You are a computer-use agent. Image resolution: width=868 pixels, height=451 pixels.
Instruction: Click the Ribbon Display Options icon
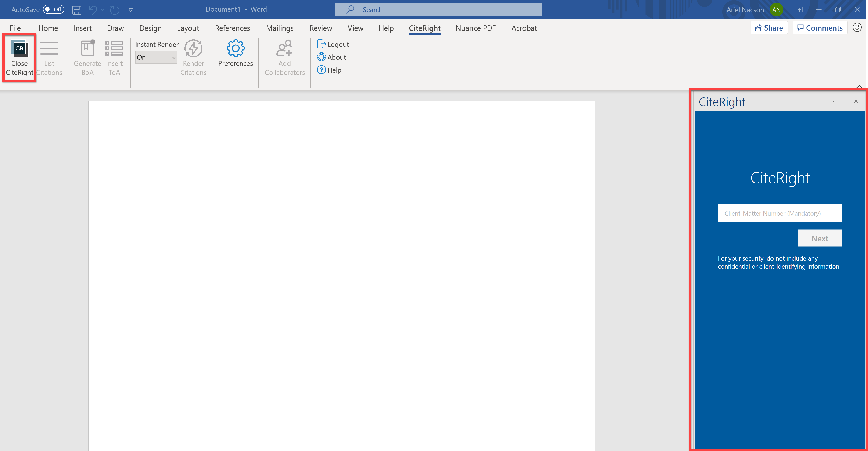tap(799, 9)
